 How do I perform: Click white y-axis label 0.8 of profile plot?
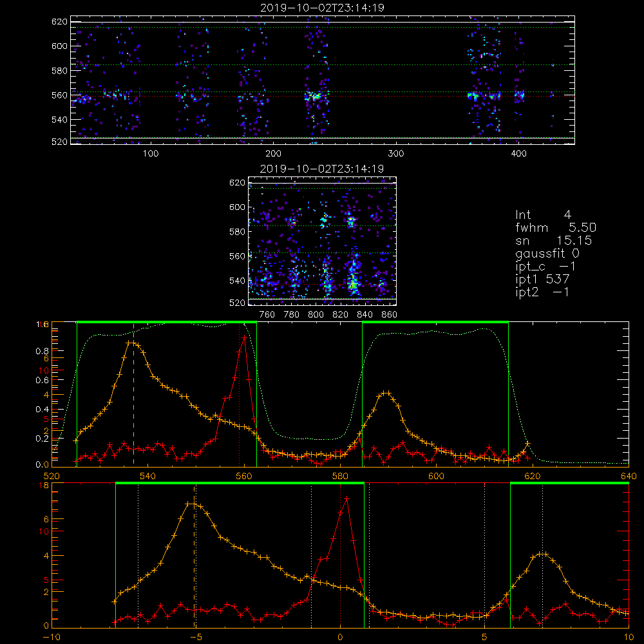pyautogui.click(x=42, y=351)
